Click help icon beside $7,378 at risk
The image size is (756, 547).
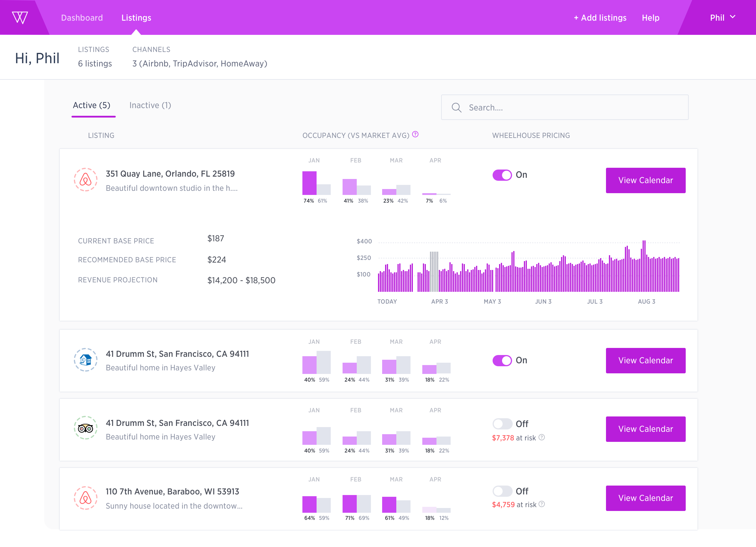click(x=542, y=437)
